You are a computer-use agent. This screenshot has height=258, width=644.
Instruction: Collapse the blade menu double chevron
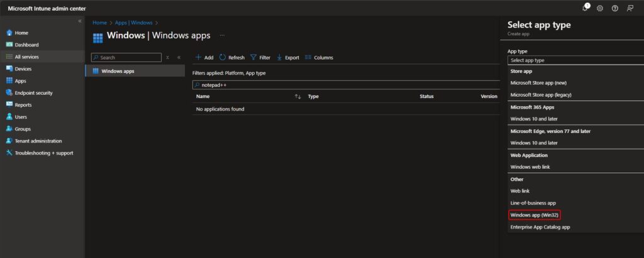tap(179, 57)
